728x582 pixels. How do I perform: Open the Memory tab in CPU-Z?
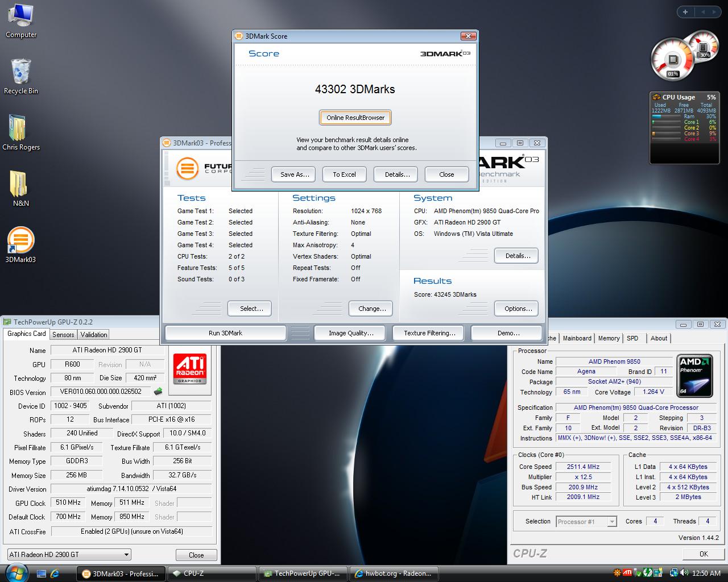[609, 338]
